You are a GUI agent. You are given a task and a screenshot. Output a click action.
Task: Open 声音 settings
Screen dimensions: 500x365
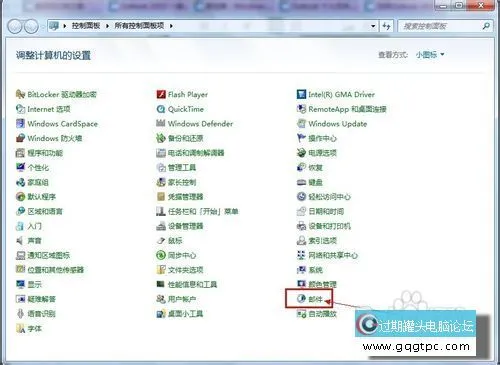29,240
